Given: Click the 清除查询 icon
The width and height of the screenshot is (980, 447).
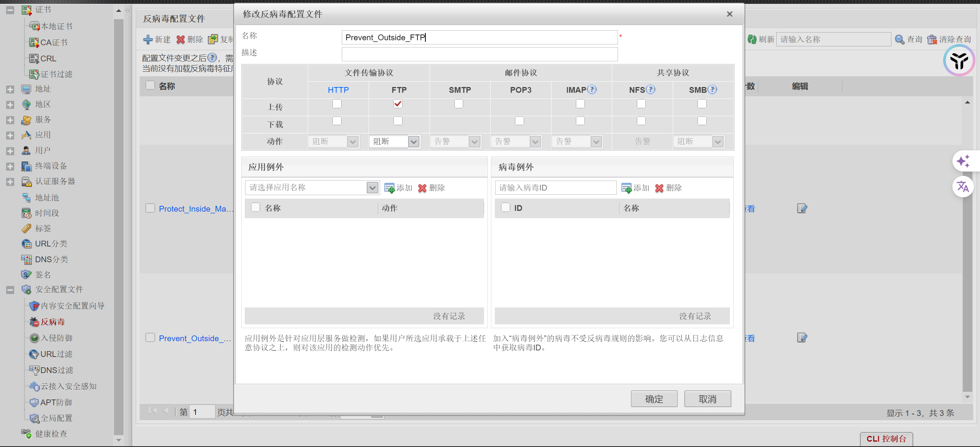Looking at the screenshot, I should pyautogui.click(x=932, y=39).
